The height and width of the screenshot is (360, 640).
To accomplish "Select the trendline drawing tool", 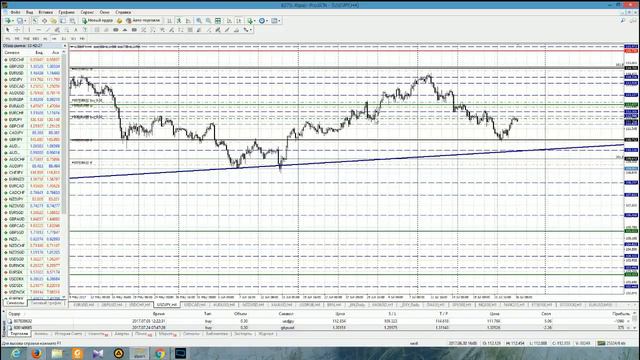I will click(48, 30).
